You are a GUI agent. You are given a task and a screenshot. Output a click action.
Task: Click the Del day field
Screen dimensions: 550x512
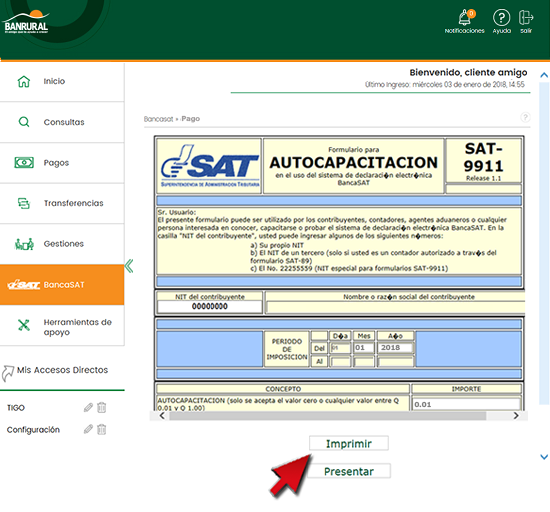340,348
